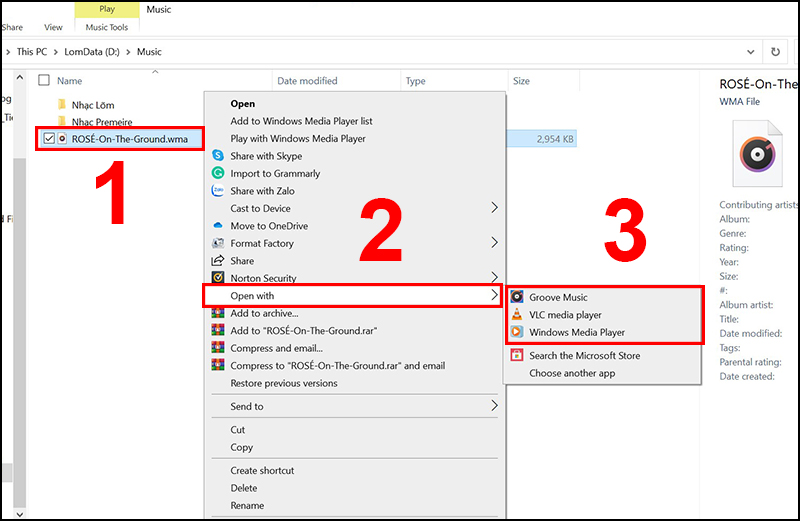Expand the Cast to Device submenu arrow
800x521 pixels.
tap(494, 207)
